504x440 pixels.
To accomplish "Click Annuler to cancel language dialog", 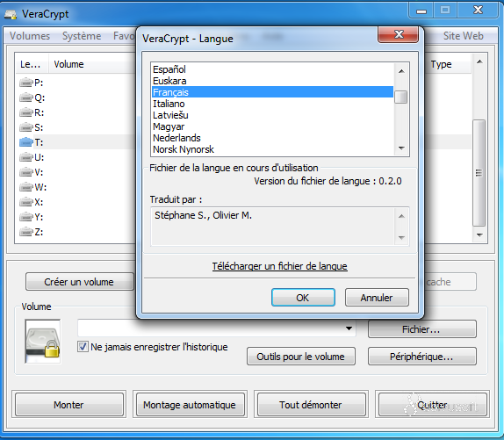I will coord(377,298).
